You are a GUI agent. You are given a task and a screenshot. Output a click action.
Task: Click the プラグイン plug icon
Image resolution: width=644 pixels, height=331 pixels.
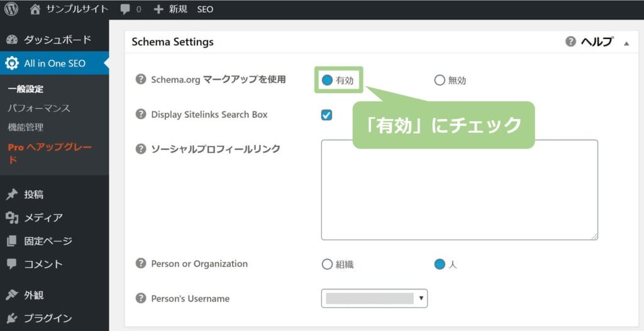[12, 318]
